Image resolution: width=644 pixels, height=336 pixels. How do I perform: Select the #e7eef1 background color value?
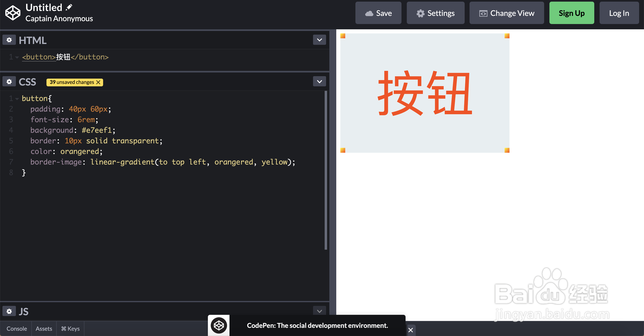pos(97,130)
